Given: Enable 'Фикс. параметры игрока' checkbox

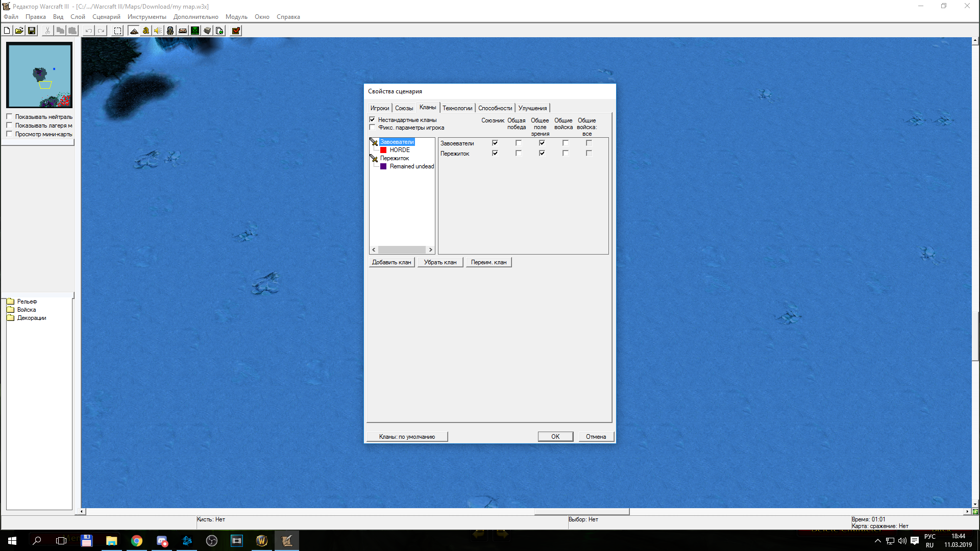Looking at the screenshot, I should [x=372, y=128].
